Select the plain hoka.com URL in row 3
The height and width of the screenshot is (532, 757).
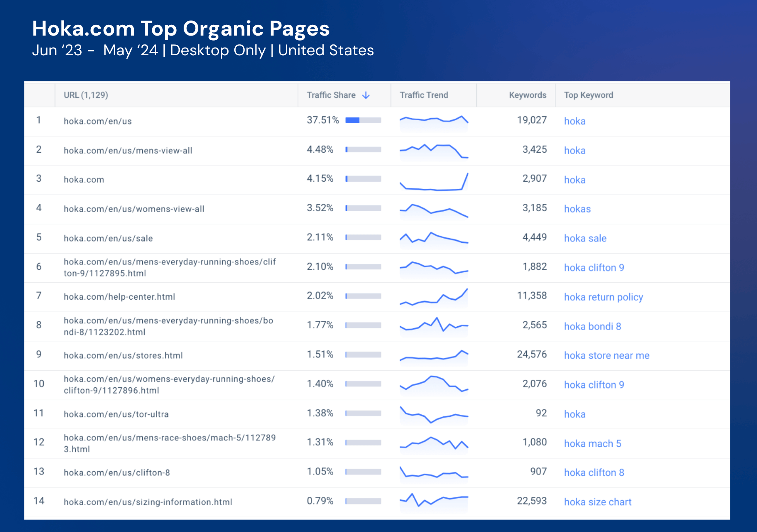(x=84, y=180)
